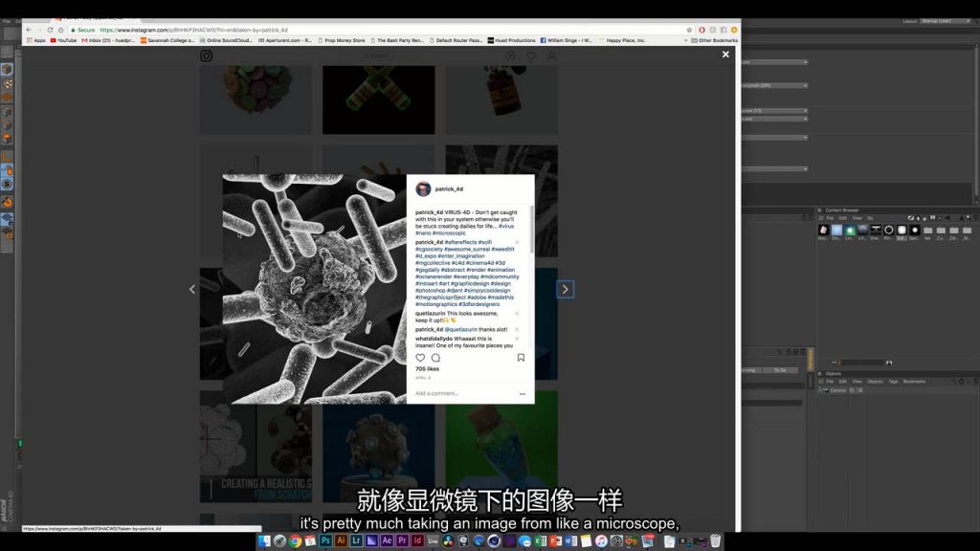Open the Gmail Inbox bookmark
Screen dimensions: 980x551
point(108,40)
